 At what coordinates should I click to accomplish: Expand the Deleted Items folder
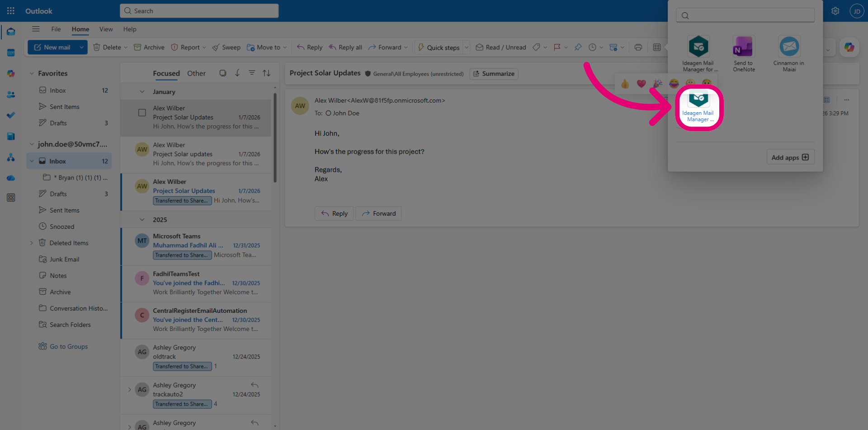pos(32,243)
